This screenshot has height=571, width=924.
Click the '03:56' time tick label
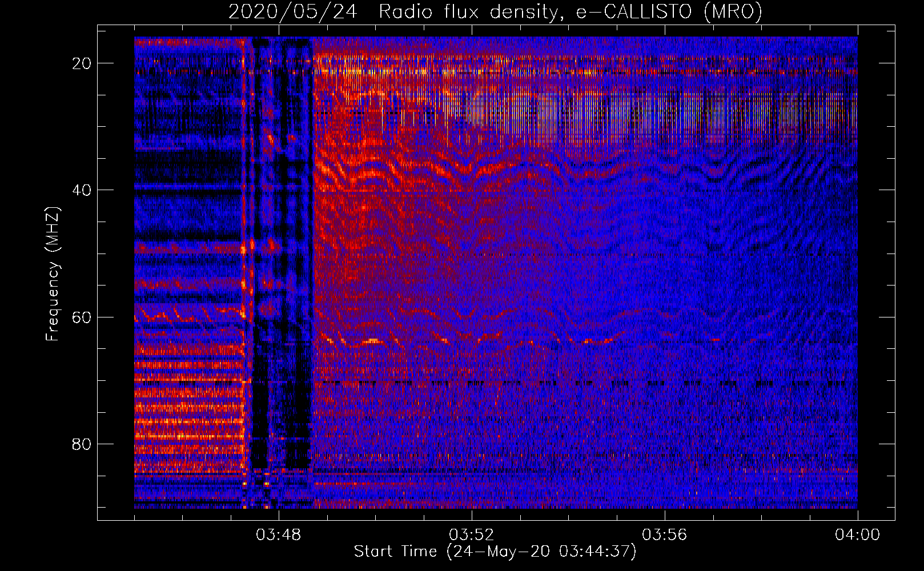click(665, 535)
